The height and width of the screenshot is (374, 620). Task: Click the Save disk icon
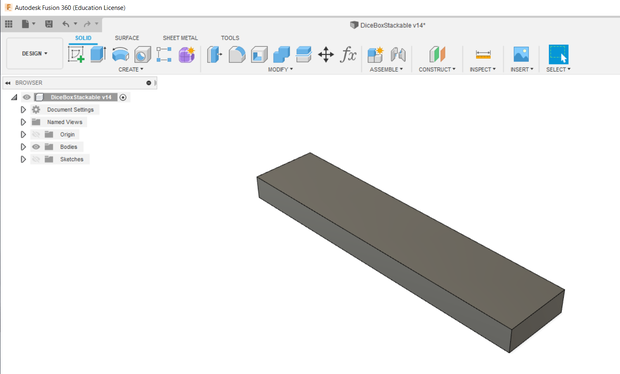pos(49,24)
